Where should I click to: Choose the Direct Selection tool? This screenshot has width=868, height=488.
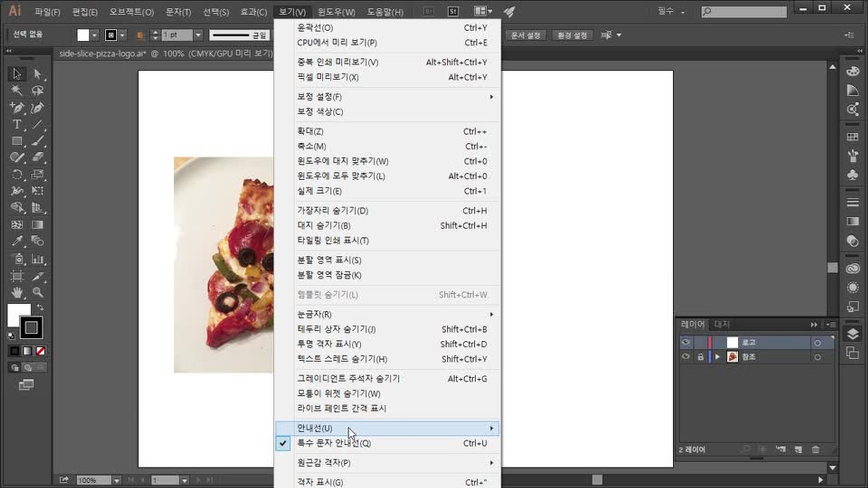pyautogui.click(x=38, y=74)
